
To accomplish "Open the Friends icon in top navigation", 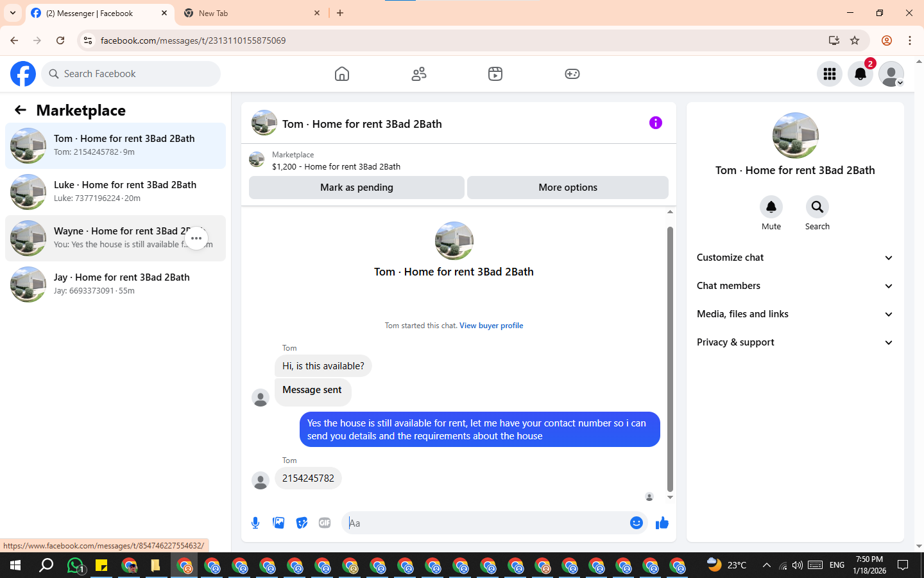I will pos(419,74).
